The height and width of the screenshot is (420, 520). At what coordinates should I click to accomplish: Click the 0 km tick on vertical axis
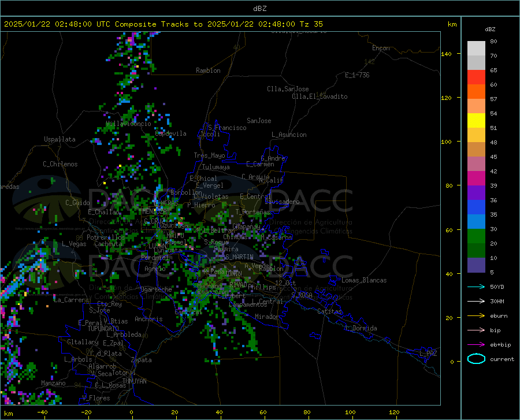[452, 362]
